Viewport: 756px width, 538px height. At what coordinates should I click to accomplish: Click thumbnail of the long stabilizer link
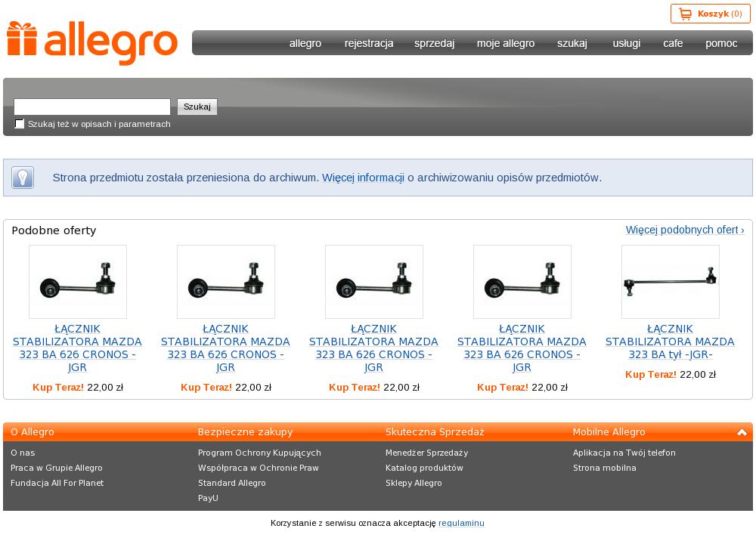[670, 282]
